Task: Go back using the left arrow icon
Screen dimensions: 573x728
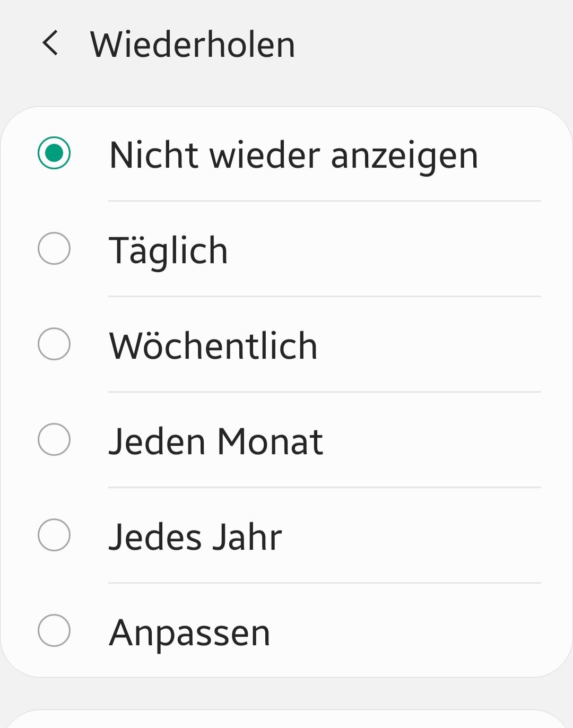Action: (50, 44)
